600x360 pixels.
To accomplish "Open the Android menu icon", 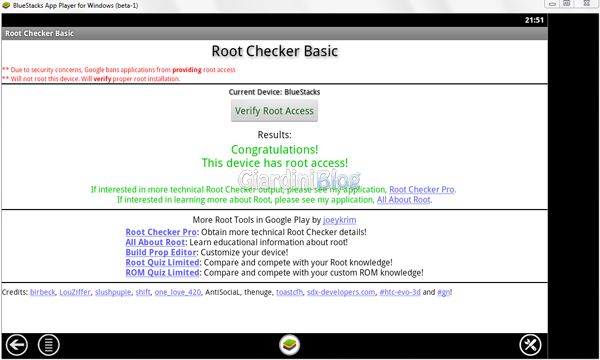I will [49, 345].
